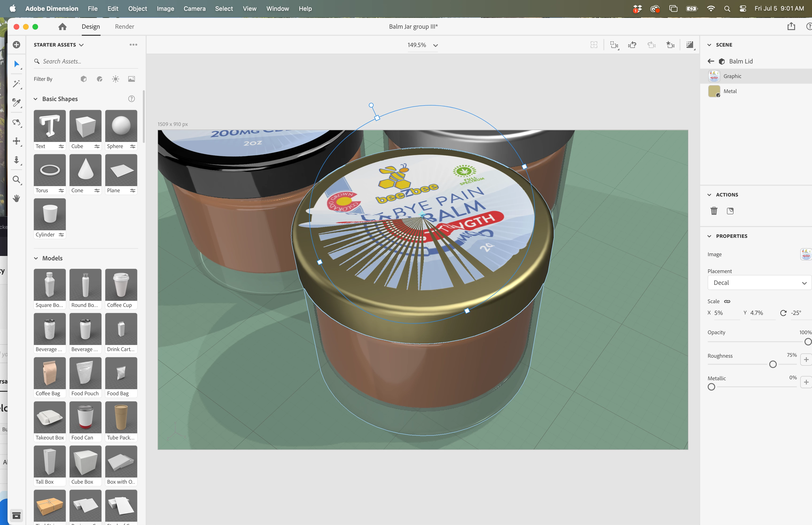
Task: Switch to the Render tab
Action: pos(124,27)
